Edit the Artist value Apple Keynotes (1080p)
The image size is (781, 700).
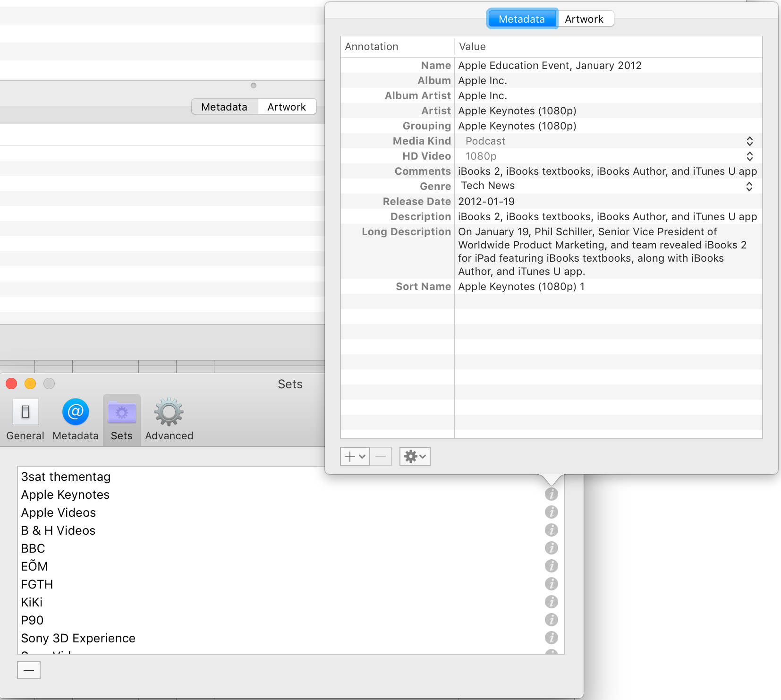point(608,111)
